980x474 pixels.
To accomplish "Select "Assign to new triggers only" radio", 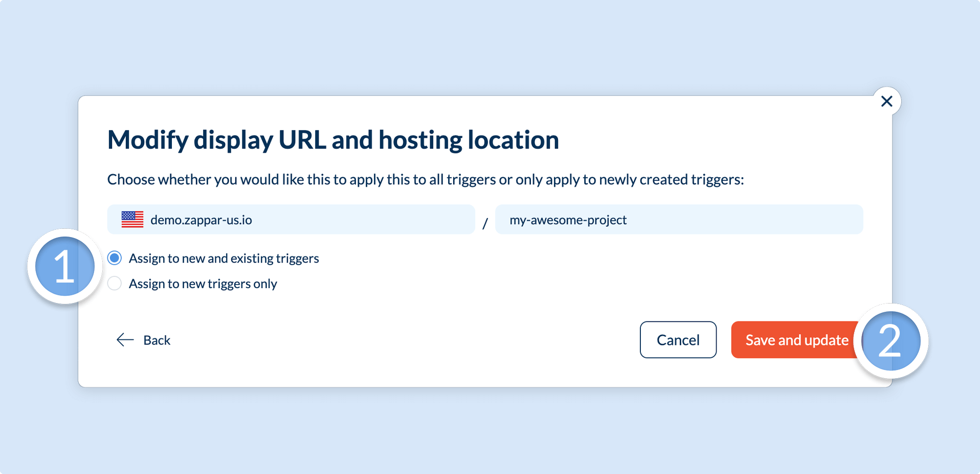I will coord(115,284).
